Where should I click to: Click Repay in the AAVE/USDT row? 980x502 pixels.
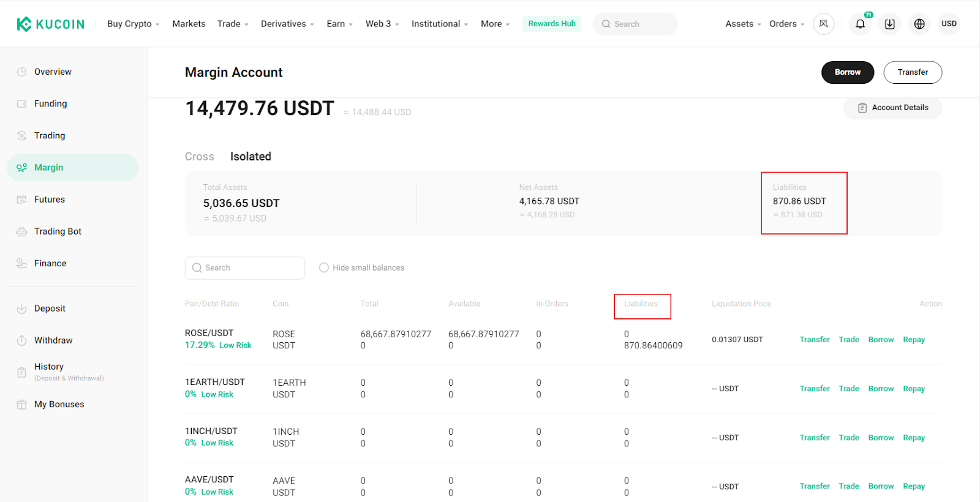pyautogui.click(x=914, y=486)
